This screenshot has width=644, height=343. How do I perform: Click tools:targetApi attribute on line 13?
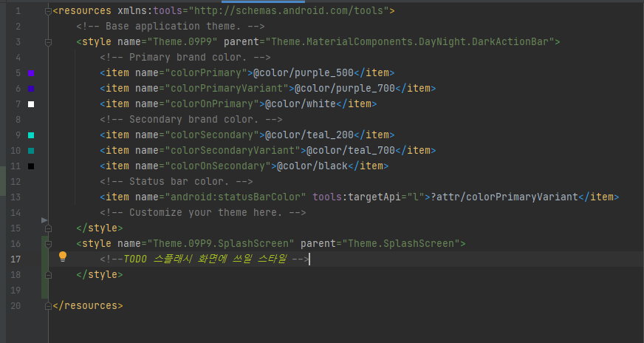point(369,197)
